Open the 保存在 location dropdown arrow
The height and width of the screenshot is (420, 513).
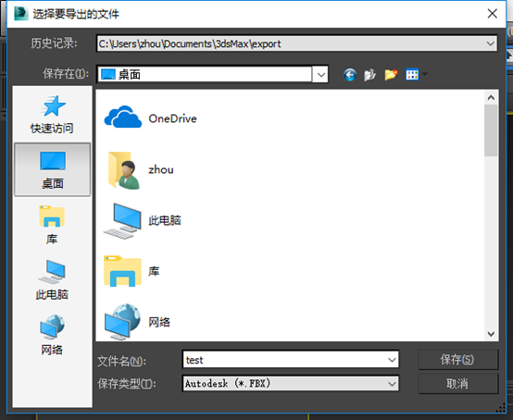point(320,75)
